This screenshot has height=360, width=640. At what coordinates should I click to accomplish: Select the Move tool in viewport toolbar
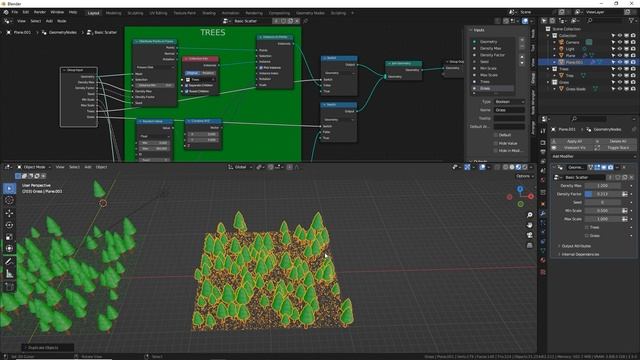(x=9, y=213)
